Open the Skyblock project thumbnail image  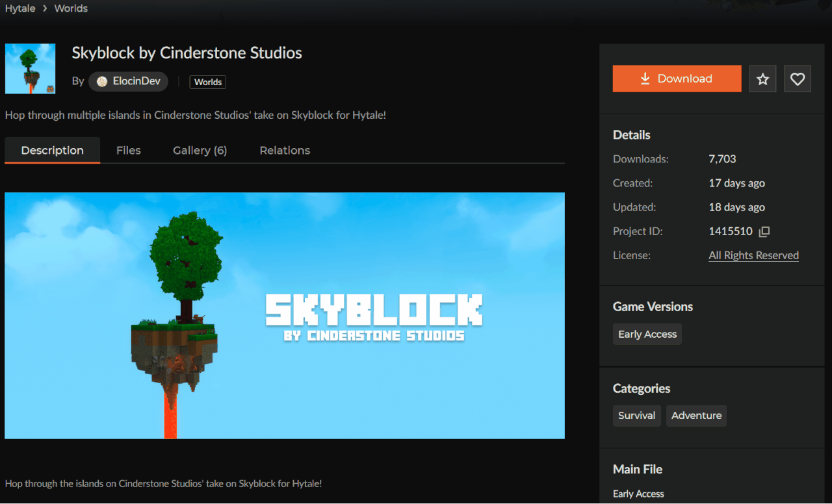click(30, 68)
